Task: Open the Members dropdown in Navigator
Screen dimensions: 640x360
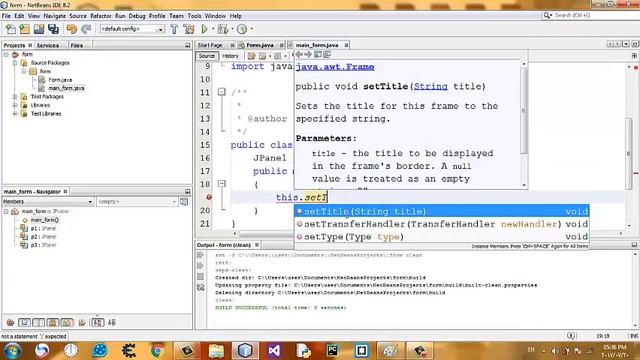Action: (48, 202)
